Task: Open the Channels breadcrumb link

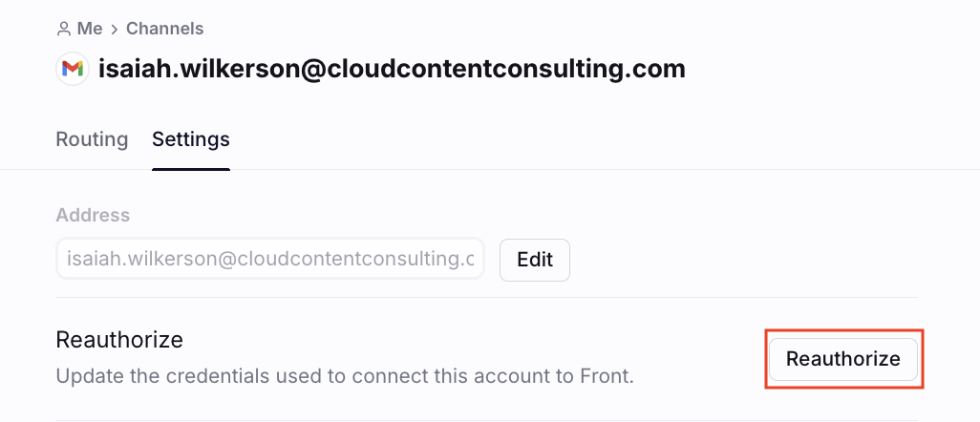Action: coord(165,29)
